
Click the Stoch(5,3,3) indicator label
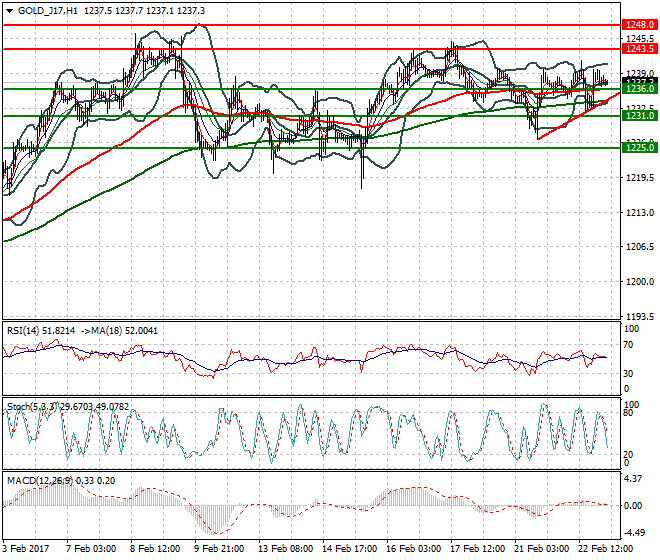click(x=32, y=407)
